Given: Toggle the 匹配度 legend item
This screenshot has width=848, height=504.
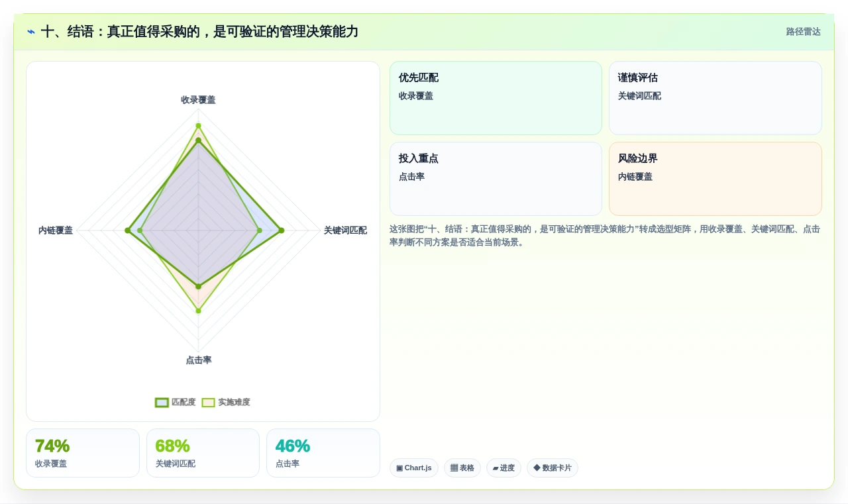Looking at the screenshot, I should click(x=176, y=402).
